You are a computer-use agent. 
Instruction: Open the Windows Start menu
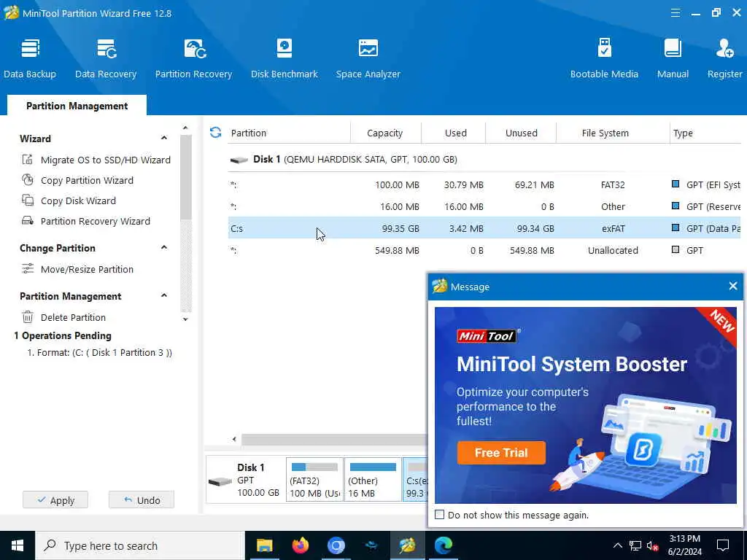[18, 545]
